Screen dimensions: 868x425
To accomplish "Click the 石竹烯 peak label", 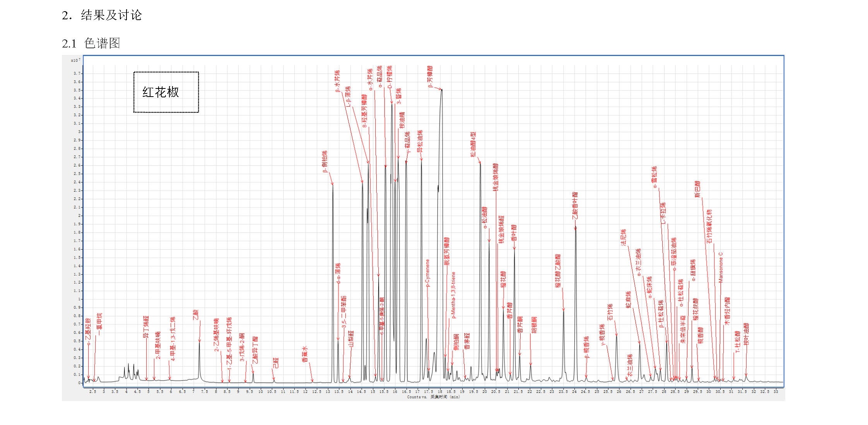I will (610, 312).
